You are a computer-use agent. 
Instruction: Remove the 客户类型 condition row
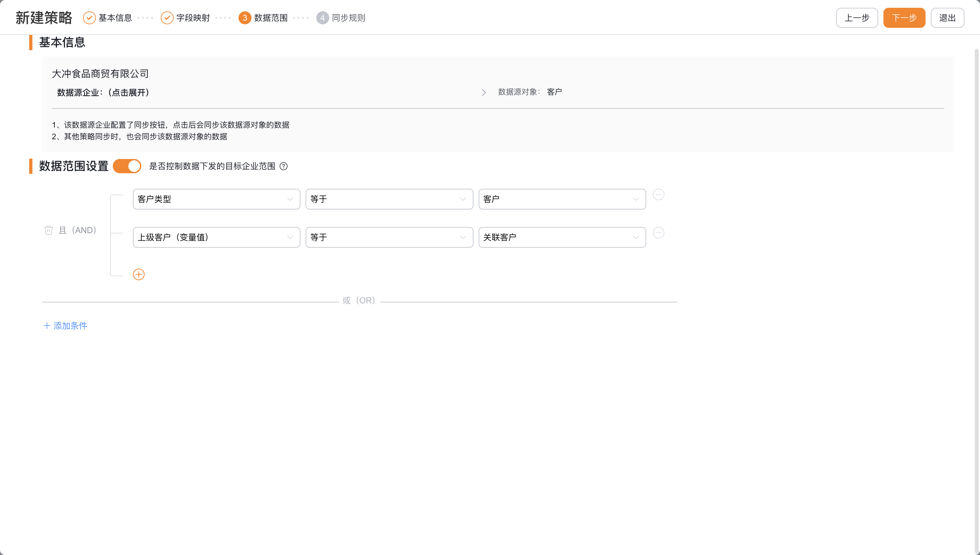click(x=659, y=195)
